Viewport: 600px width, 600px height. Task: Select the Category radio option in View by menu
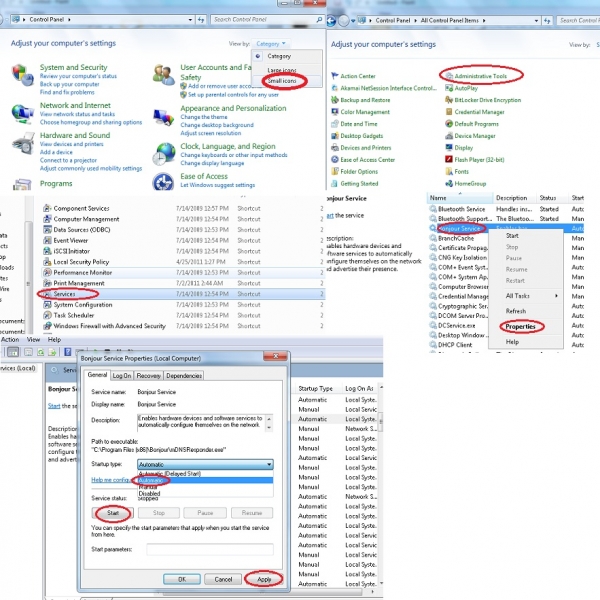coord(258,56)
